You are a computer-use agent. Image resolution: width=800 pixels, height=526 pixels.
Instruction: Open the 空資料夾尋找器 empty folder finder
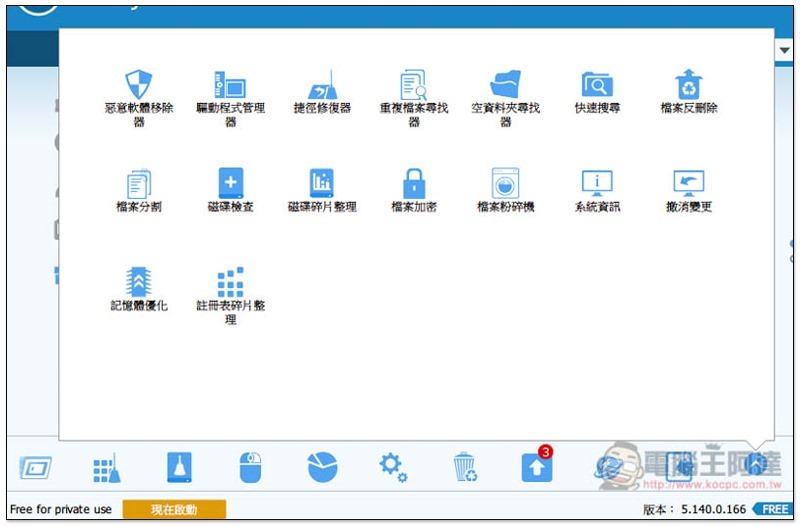[505, 86]
